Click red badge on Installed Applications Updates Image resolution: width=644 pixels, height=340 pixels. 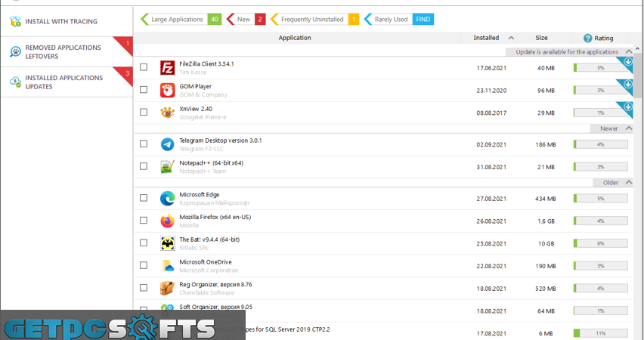click(127, 73)
